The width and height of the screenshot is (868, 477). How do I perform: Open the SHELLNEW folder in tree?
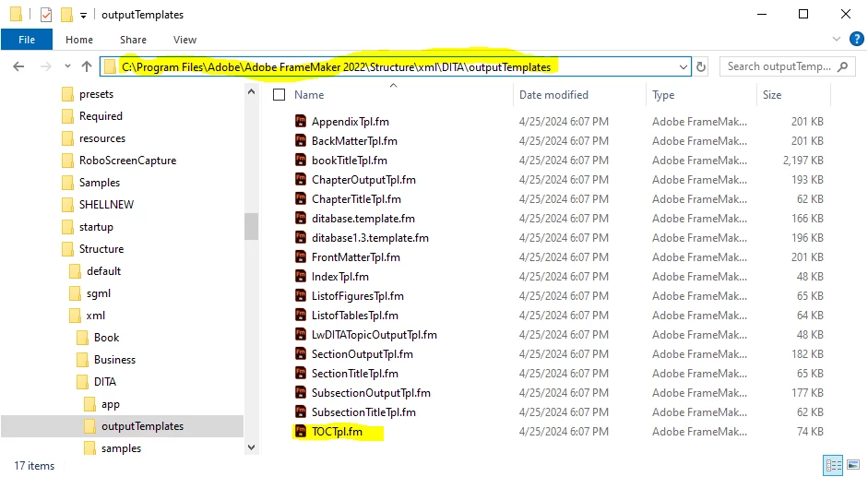click(x=106, y=205)
